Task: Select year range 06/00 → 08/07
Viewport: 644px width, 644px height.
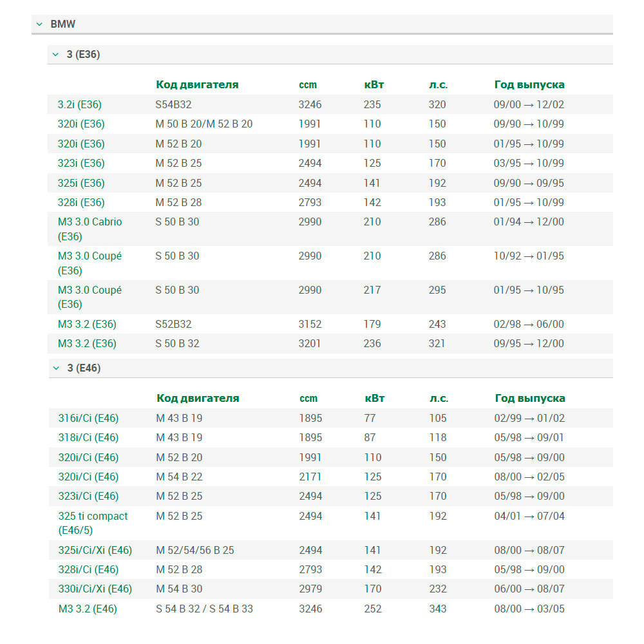Action: [530, 589]
